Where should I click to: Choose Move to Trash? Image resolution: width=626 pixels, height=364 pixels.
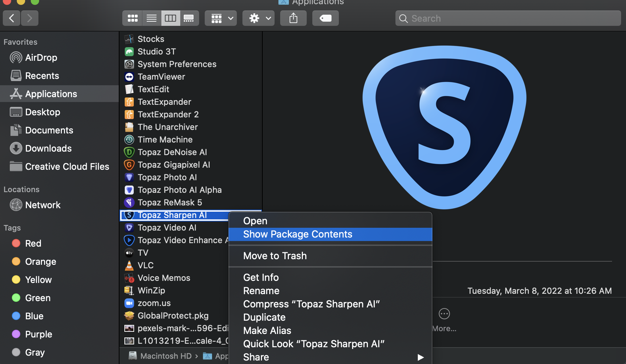(x=330, y=256)
